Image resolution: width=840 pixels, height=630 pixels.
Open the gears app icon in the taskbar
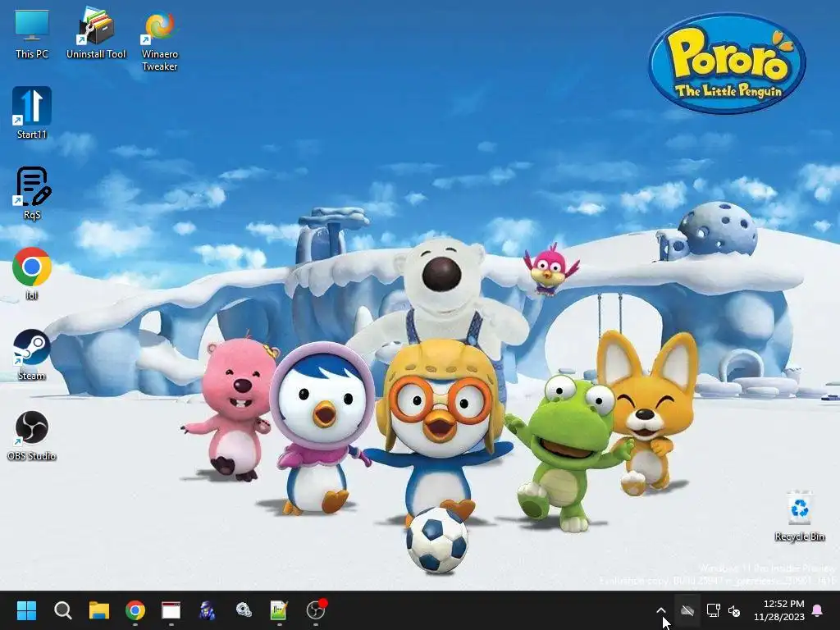coord(243,610)
